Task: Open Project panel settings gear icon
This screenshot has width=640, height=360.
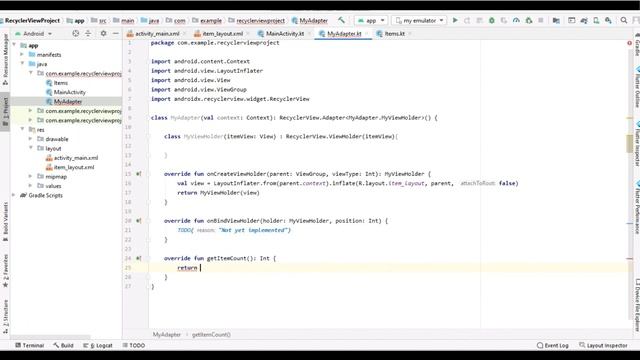Action: 103,33
